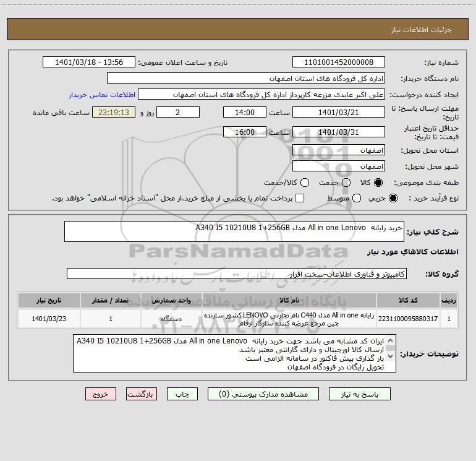Click the اطلاعات کالاهای مورد نیاز heading
Viewport: 476px width, 461px height.
(413, 252)
